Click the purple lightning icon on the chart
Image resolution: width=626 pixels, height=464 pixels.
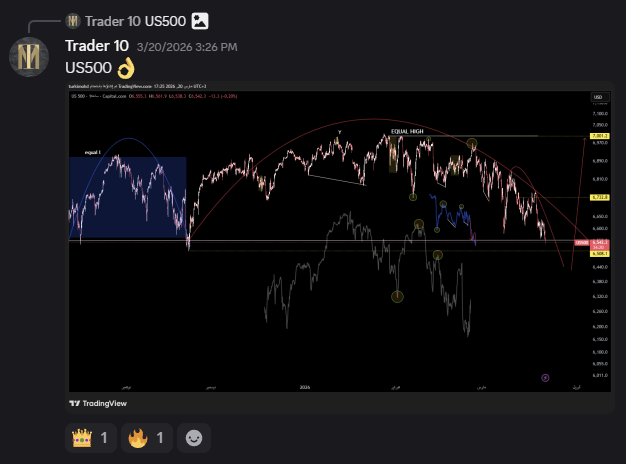(545, 378)
